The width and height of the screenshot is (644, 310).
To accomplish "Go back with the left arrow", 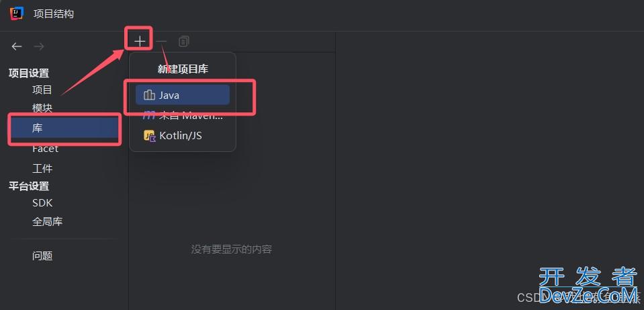I will click(x=17, y=46).
